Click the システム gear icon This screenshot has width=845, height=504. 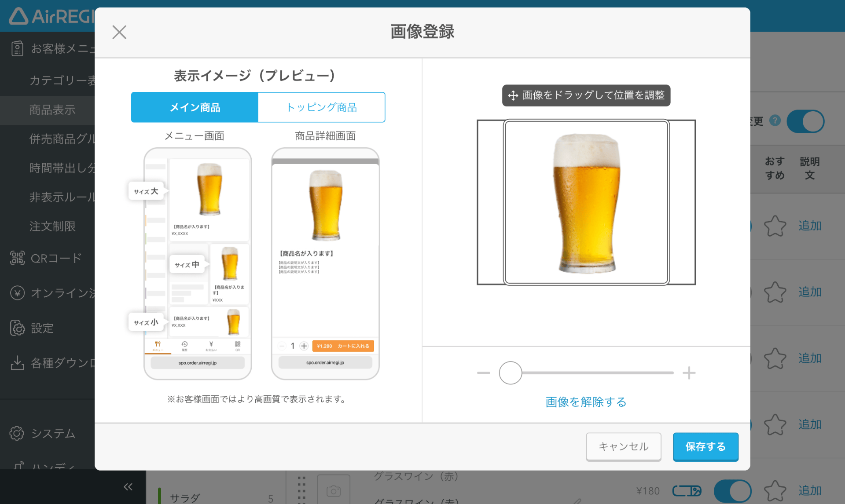coord(18,433)
